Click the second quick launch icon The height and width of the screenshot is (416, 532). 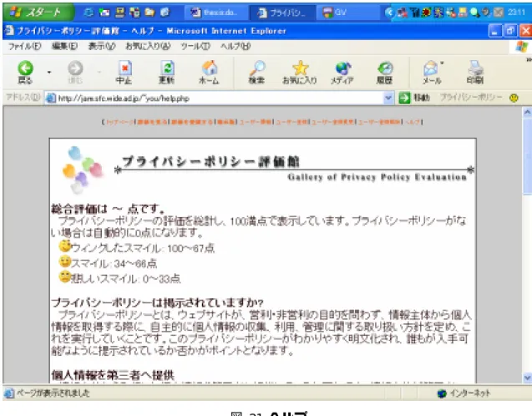pyautogui.click(x=104, y=13)
